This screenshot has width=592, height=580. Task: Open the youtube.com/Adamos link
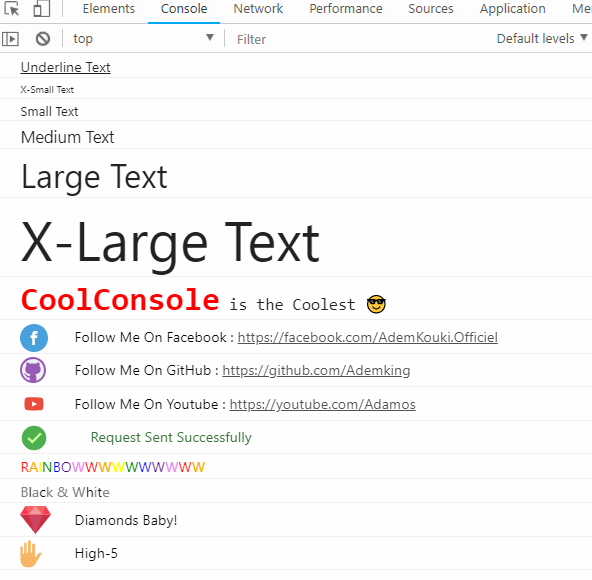point(323,404)
